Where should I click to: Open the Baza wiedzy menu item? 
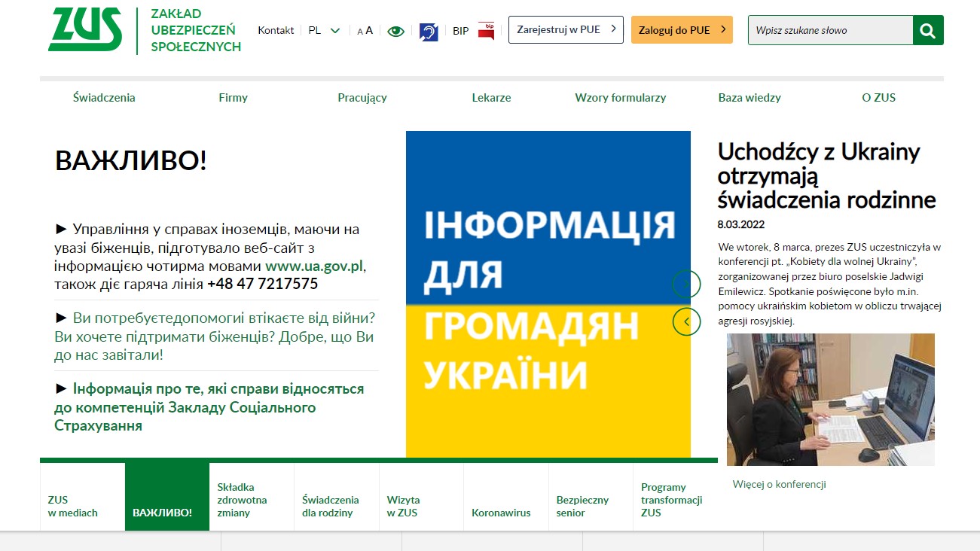click(x=750, y=97)
